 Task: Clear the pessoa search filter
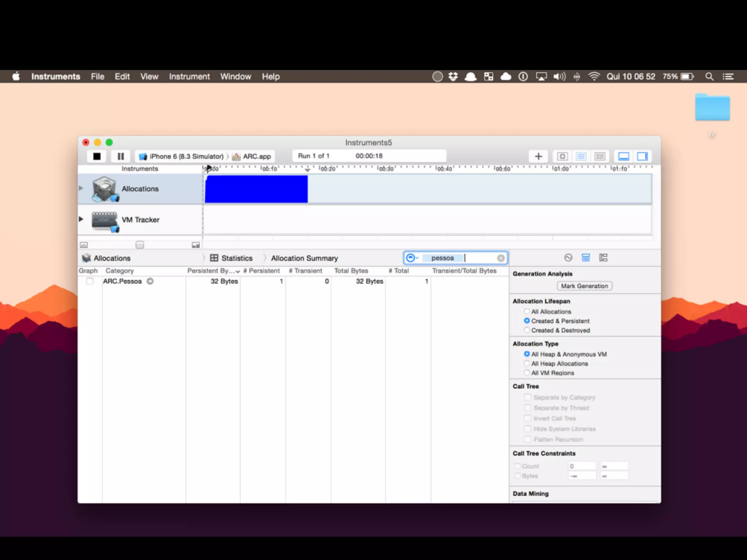501,258
